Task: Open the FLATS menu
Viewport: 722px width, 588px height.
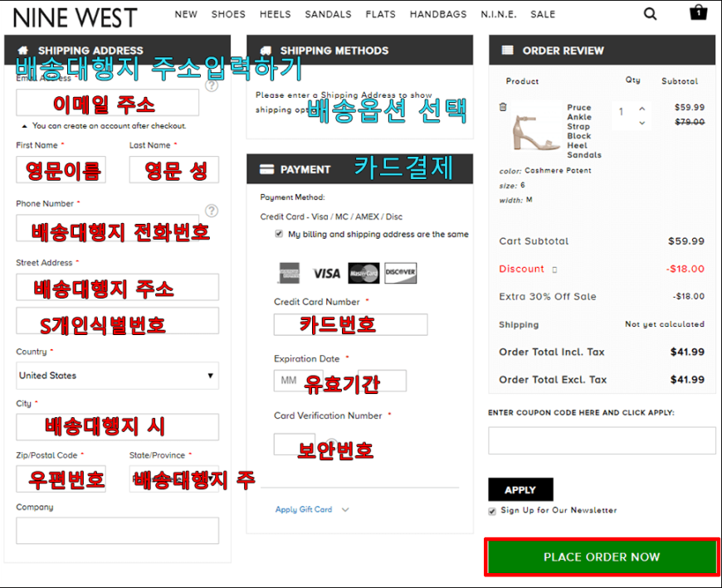Action: [x=381, y=14]
